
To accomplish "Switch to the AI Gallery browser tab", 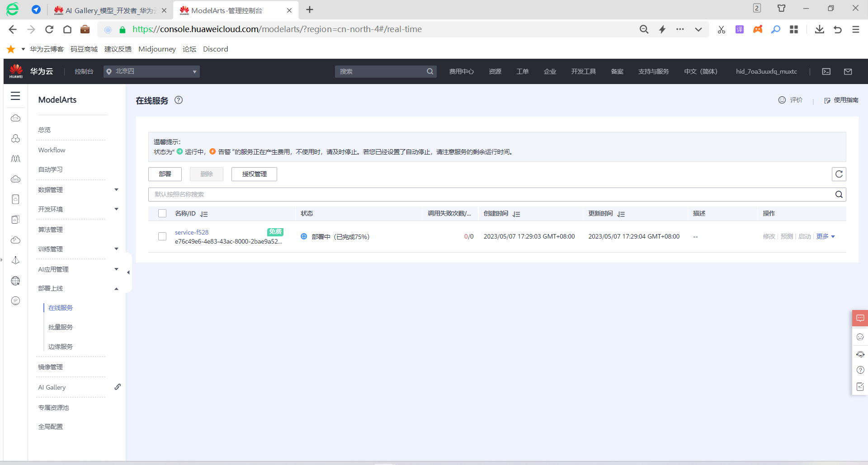I will [110, 10].
